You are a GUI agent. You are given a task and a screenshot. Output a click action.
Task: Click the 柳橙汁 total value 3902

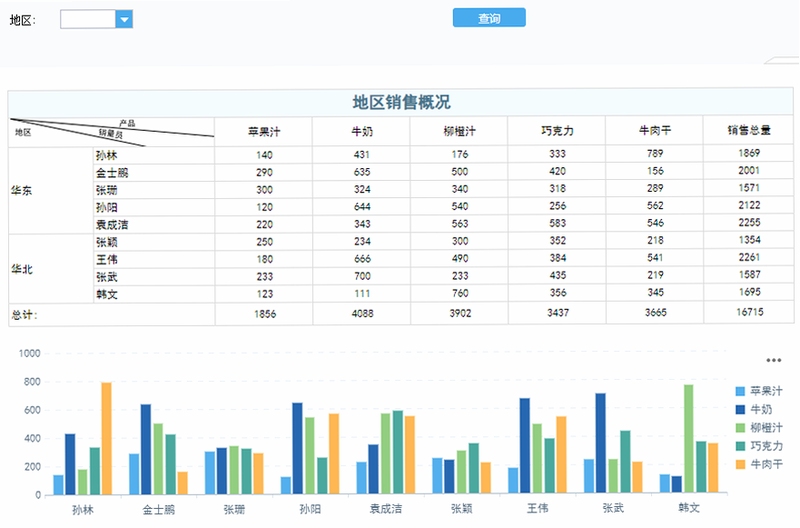[x=460, y=313]
